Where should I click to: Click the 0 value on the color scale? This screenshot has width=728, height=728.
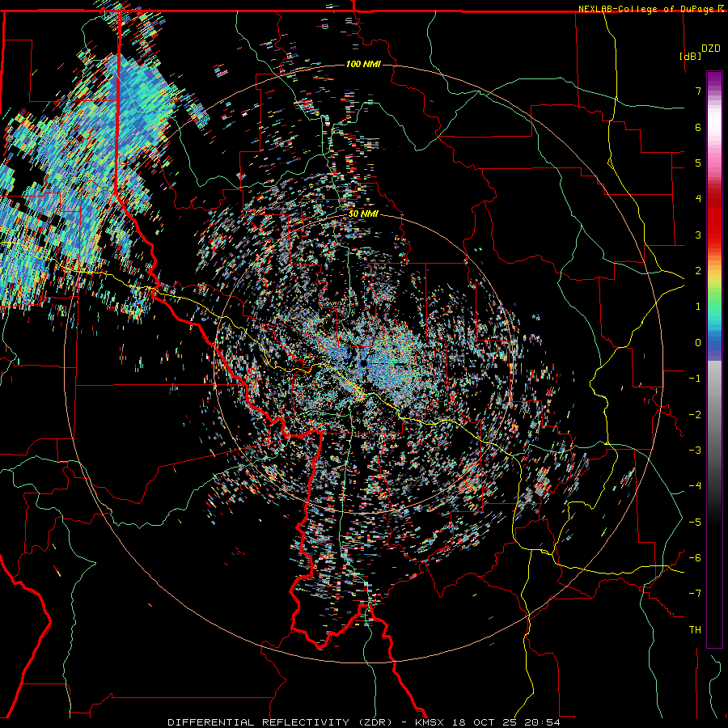[698, 343]
